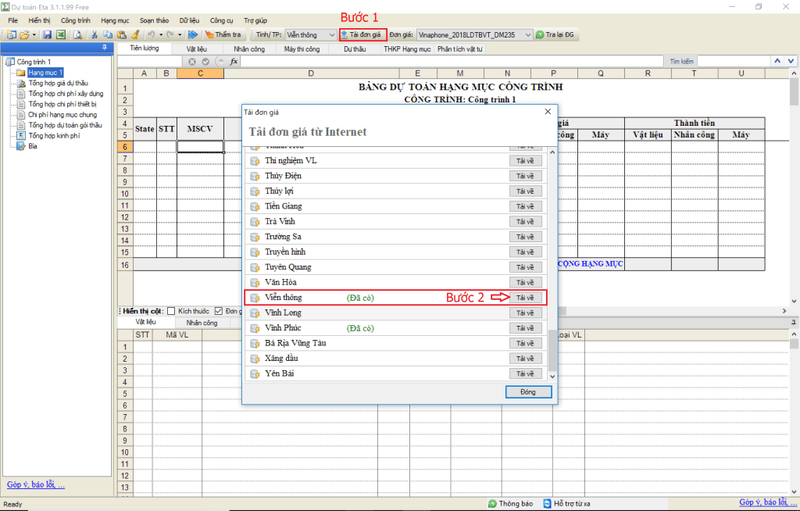Click the Cut scissors icon
The image size is (800, 511).
pyautogui.click(x=94, y=35)
